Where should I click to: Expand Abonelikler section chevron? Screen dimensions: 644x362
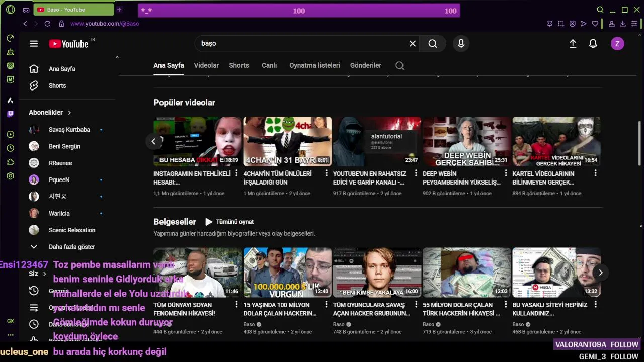tap(69, 113)
